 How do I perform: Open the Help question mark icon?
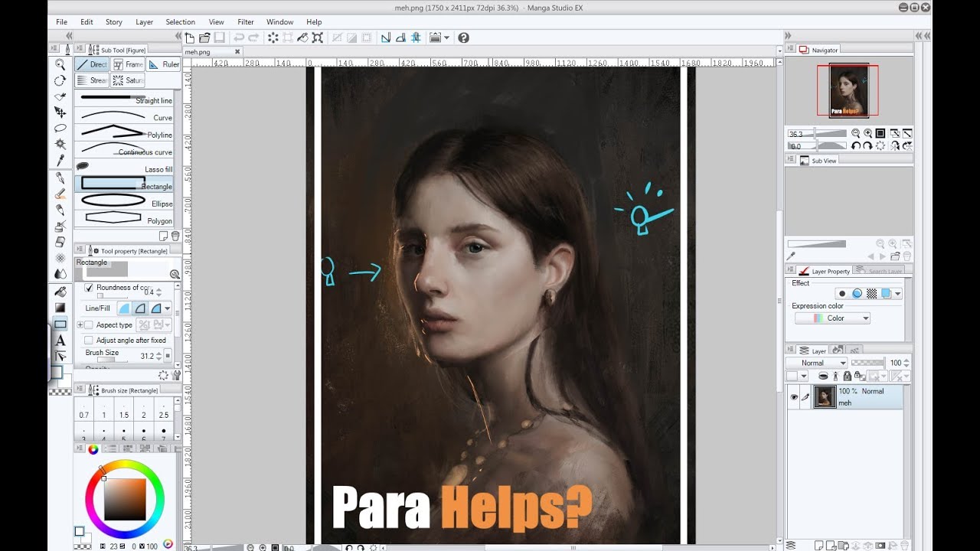tap(463, 37)
